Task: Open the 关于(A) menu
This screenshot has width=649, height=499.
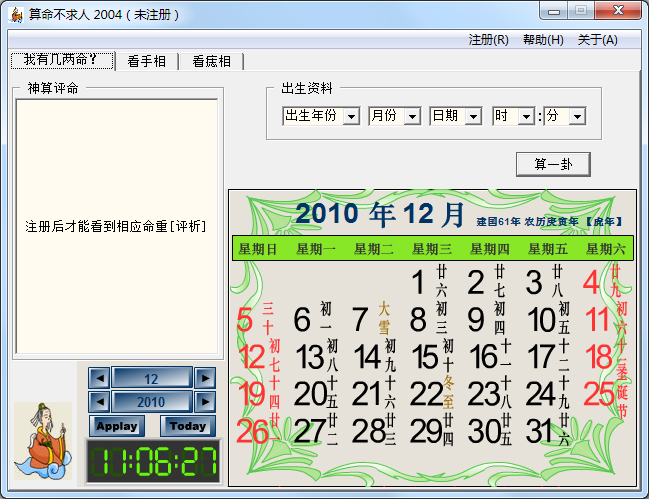Action: pyautogui.click(x=597, y=40)
